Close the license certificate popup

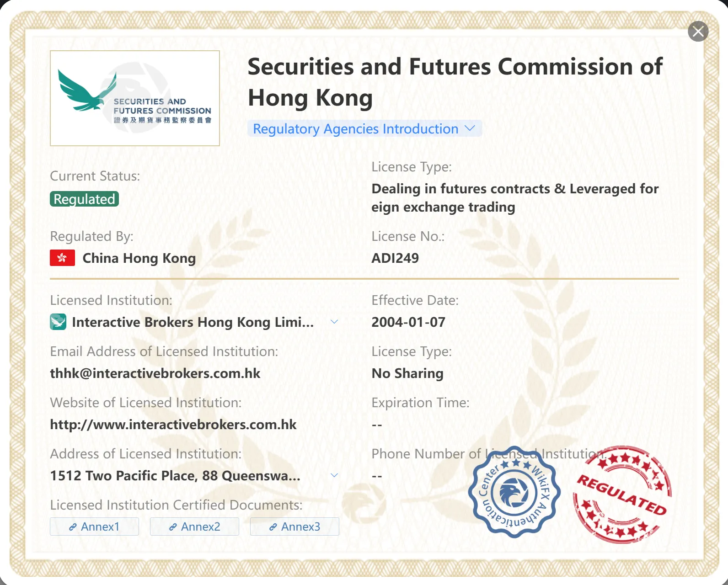698,32
